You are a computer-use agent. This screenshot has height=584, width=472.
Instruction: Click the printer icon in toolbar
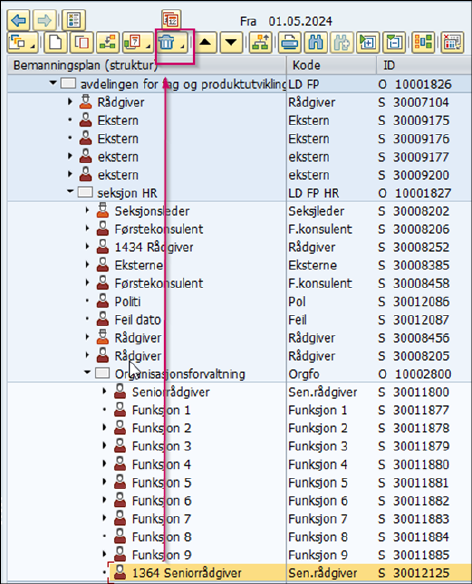289,42
